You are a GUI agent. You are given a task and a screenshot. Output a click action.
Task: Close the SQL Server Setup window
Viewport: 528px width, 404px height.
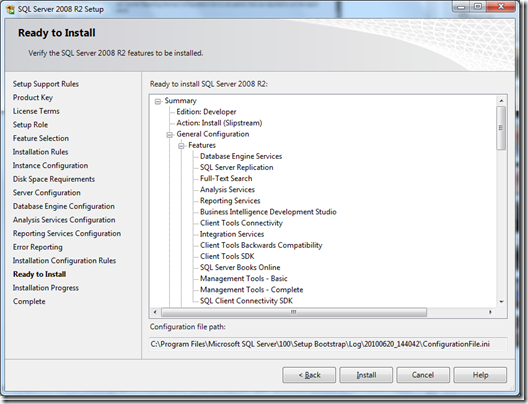point(501,7)
